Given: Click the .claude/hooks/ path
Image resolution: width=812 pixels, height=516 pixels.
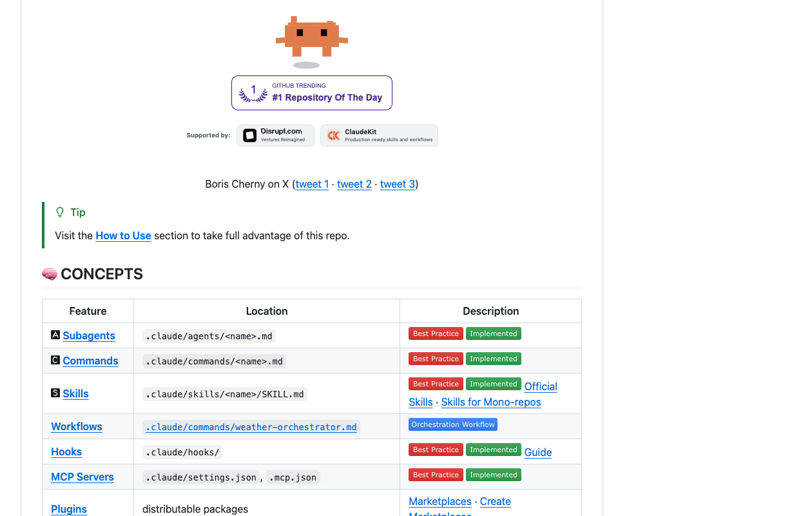Looking at the screenshot, I should click(182, 452).
